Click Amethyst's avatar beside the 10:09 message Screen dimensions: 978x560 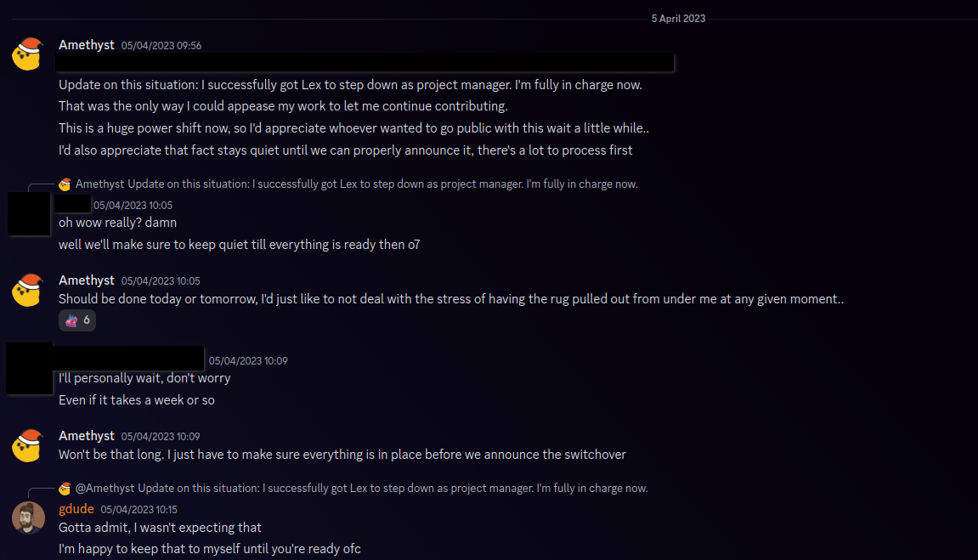(28, 445)
